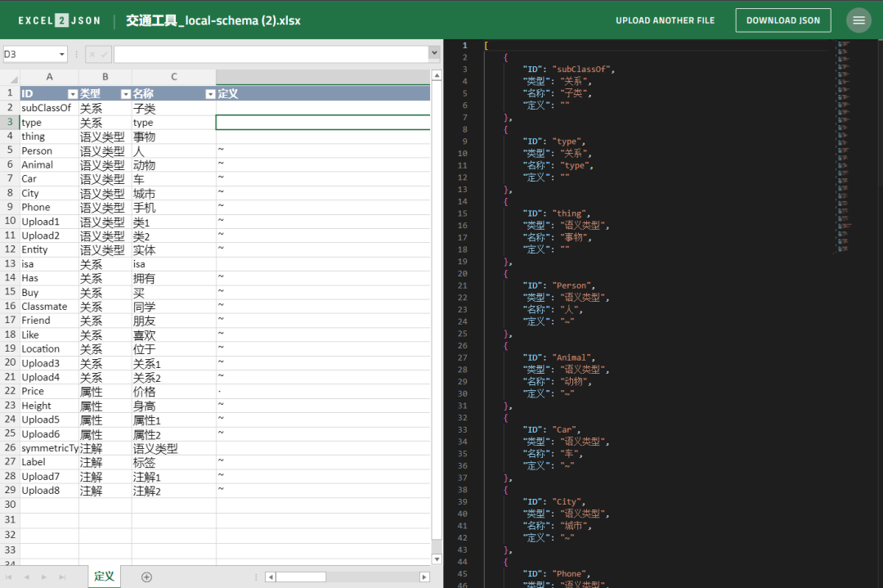Open the 类型 column filter dropdown
This screenshot has width=883, height=588.
click(x=125, y=94)
